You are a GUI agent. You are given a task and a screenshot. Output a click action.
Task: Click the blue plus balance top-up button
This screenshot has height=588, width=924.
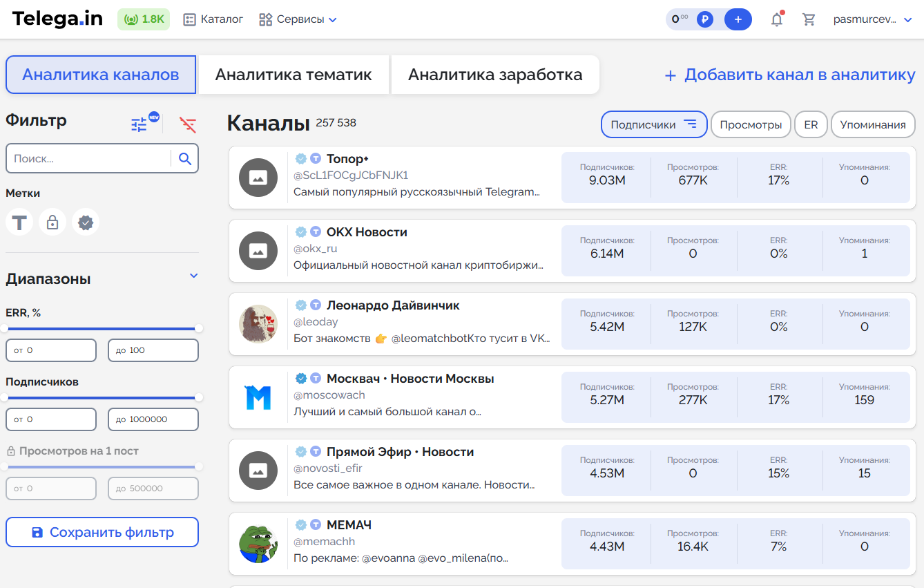tap(738, 19)
